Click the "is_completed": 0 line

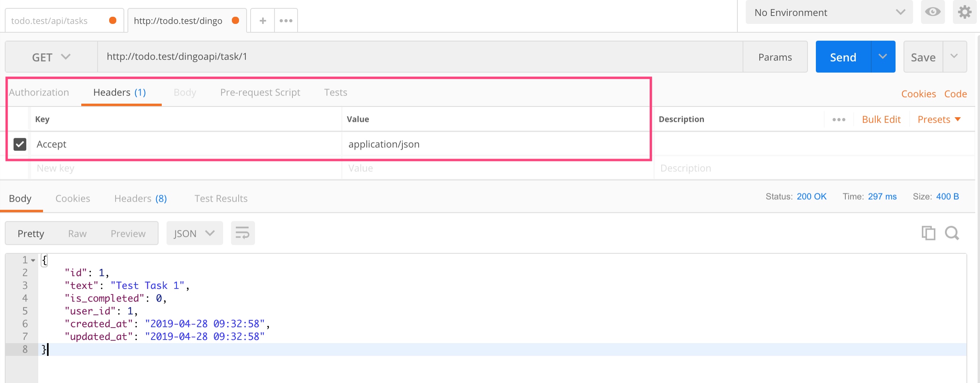116,299
